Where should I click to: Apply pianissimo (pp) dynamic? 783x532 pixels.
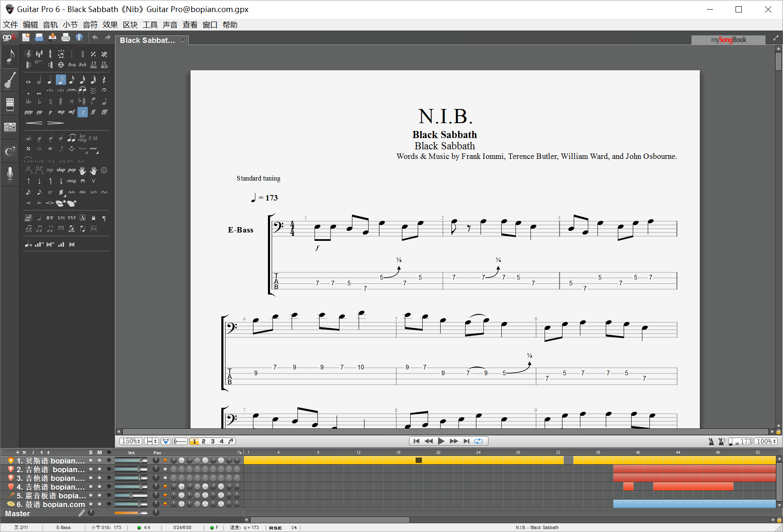pos(39,112)
